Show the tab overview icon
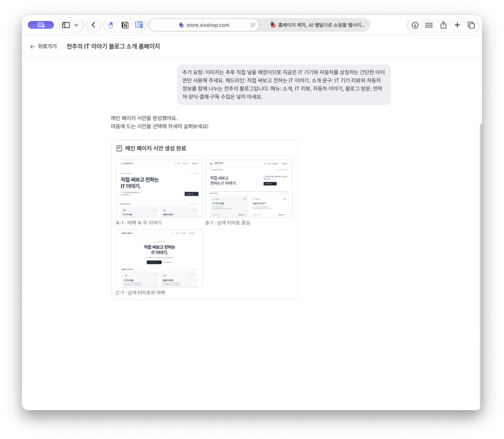The height and width of the screenshot is (439, 504). (x=471, y=25)
